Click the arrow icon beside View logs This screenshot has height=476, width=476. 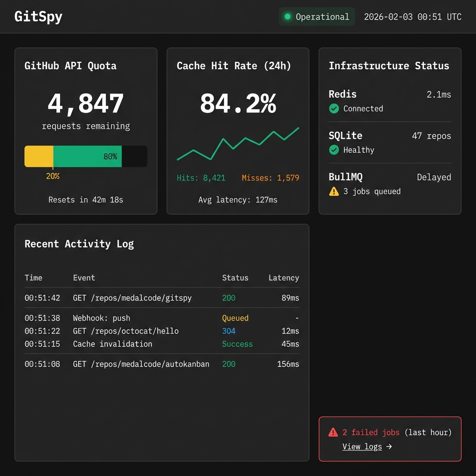pos(390,447)
